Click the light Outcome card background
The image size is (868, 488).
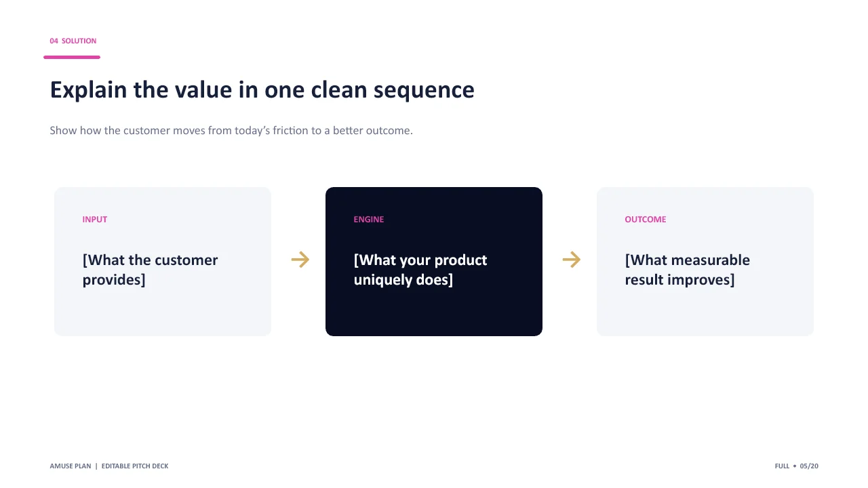click(705, 312)
